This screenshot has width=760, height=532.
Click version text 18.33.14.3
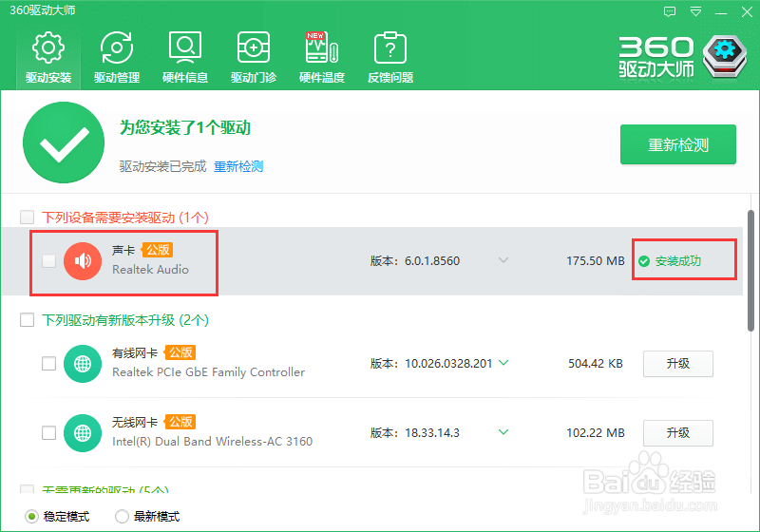[432, 432]
